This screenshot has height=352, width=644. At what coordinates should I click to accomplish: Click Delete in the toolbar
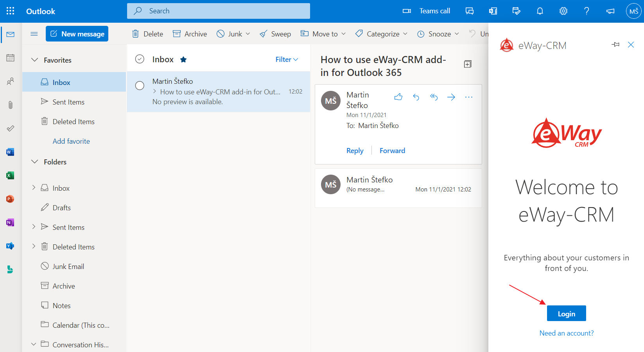click(147, 34)
